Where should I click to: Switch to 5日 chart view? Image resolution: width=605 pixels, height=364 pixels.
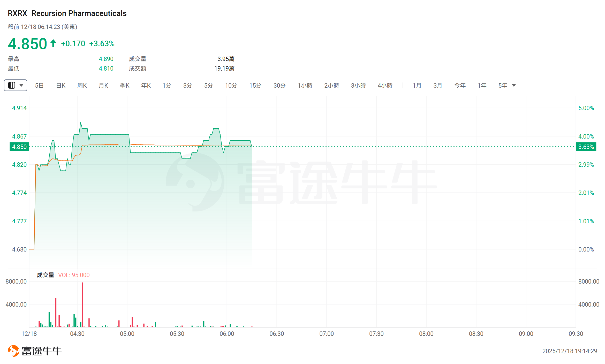(x=39, y=86)
